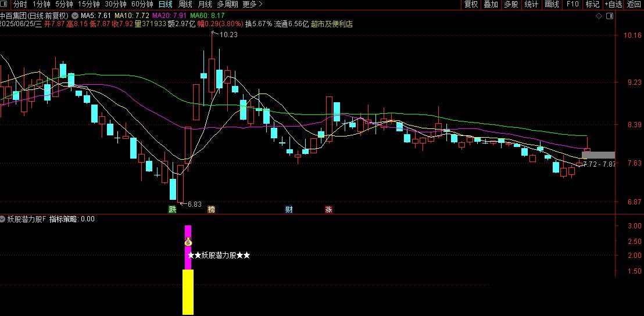Open dropdown next to 中百集团 title

coord(74,15)
